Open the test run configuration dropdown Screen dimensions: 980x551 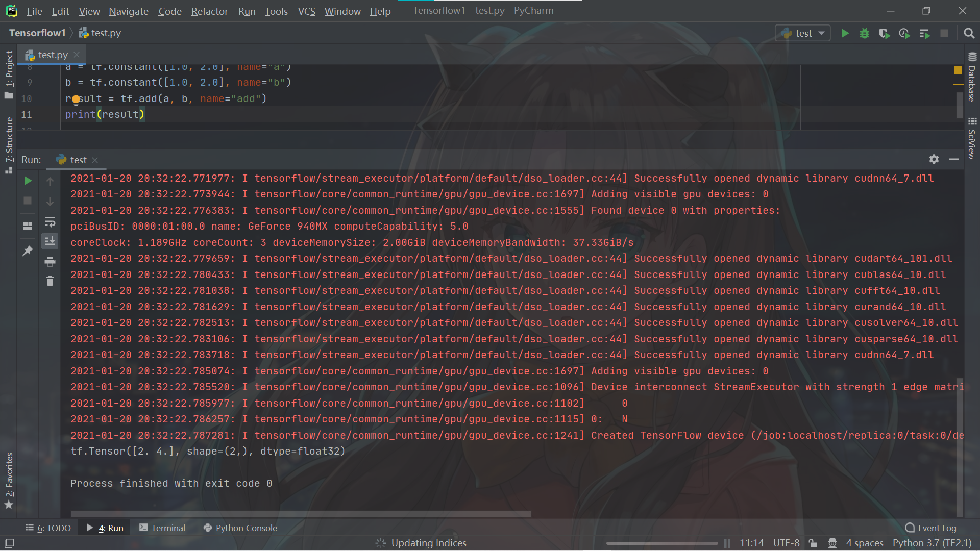click(803, 34)
